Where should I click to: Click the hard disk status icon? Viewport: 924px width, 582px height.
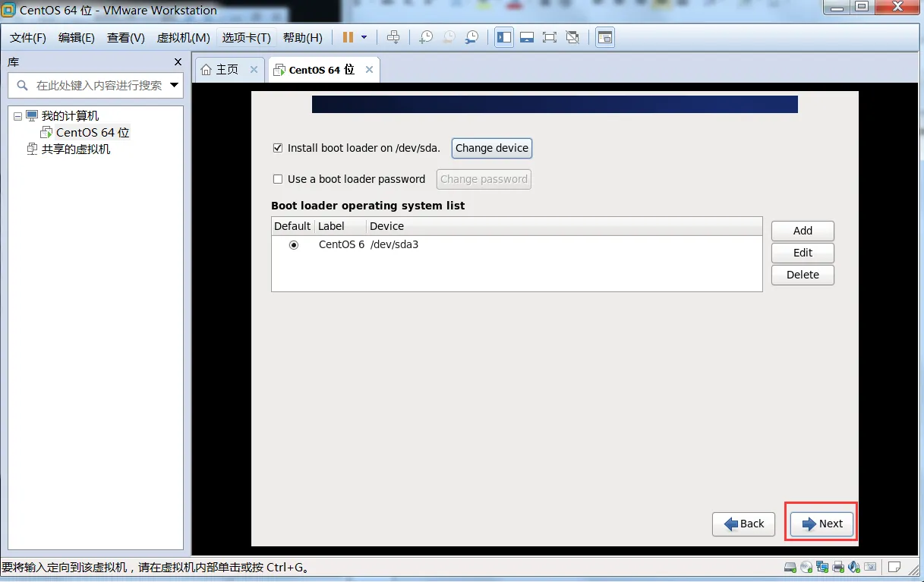(790, 567)
